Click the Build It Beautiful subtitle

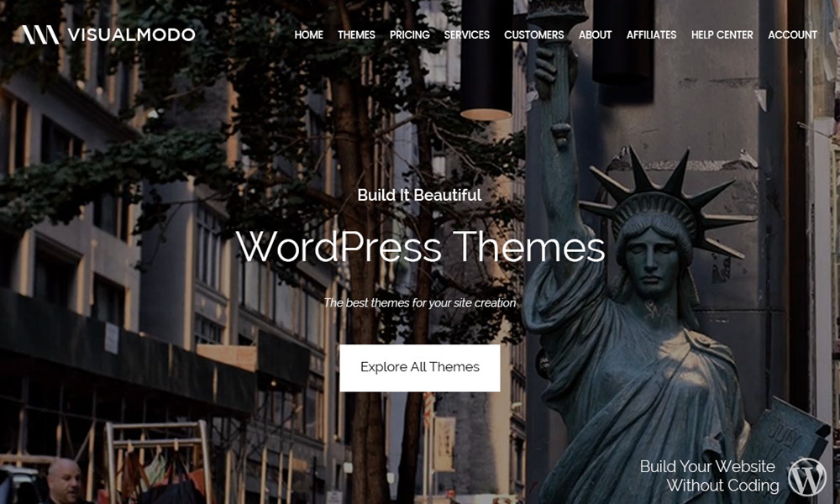coord(419,195)
